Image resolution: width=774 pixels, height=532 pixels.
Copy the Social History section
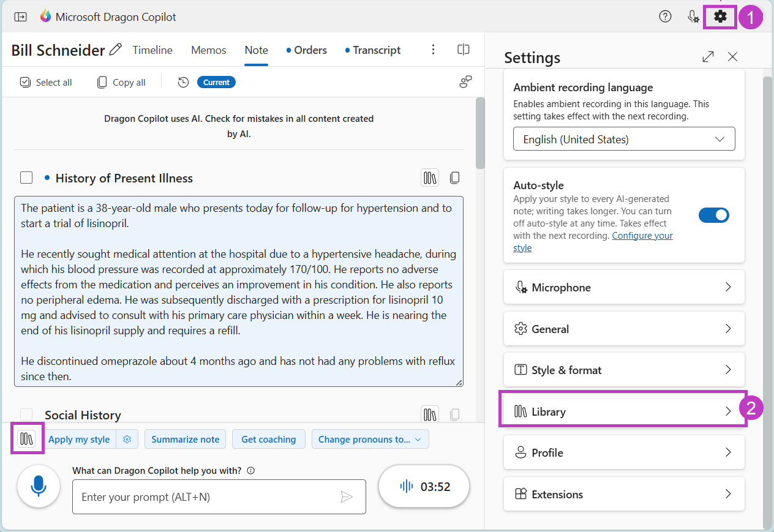[x=454, y=414]
